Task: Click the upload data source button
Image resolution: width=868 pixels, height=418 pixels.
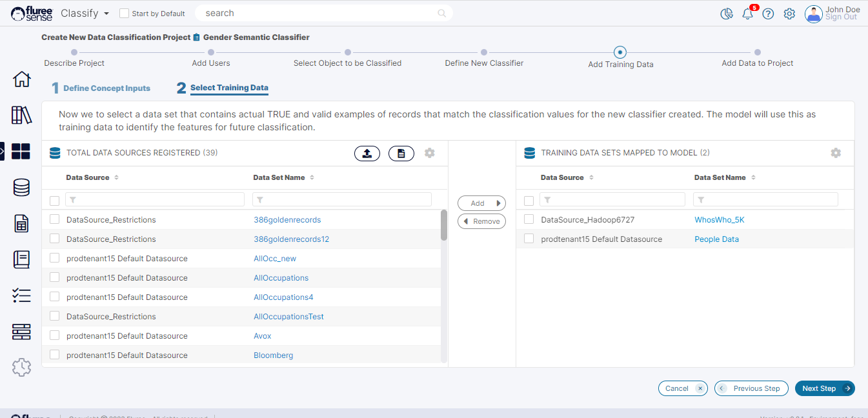Action: click(367, 154)
